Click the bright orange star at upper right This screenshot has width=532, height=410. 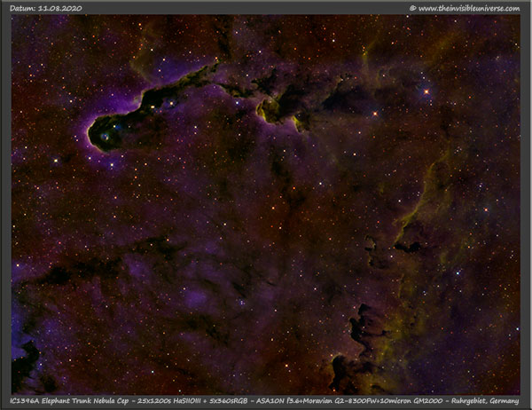click(x=426, y=91)
